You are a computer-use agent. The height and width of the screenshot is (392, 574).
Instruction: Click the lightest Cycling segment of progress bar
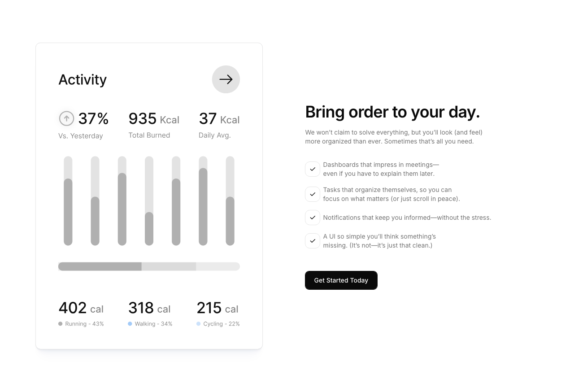click(218, 266)
